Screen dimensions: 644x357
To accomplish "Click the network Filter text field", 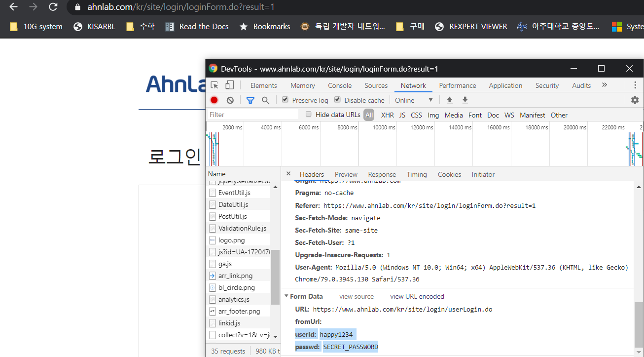I will pyautogui.click(x=253, y=115).
